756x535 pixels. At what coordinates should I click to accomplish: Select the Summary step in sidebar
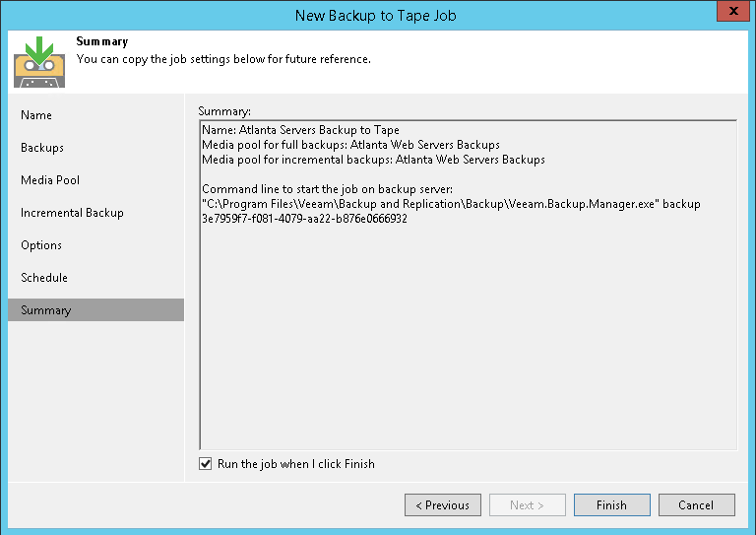[46, 310]
